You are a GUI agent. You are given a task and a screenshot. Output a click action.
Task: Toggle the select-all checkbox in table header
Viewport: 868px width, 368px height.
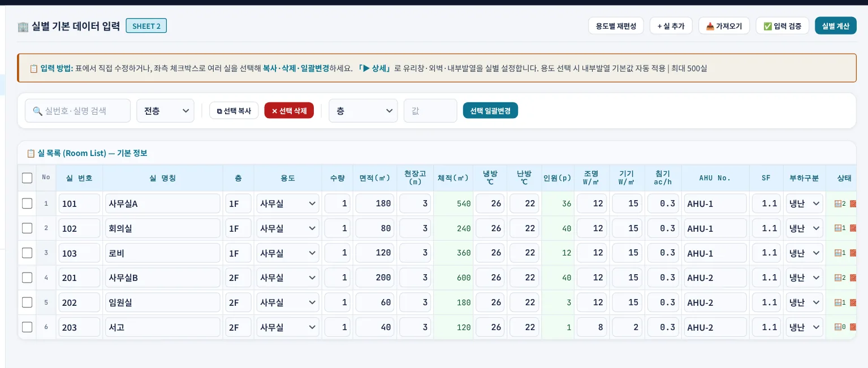(x=27, y=178)
